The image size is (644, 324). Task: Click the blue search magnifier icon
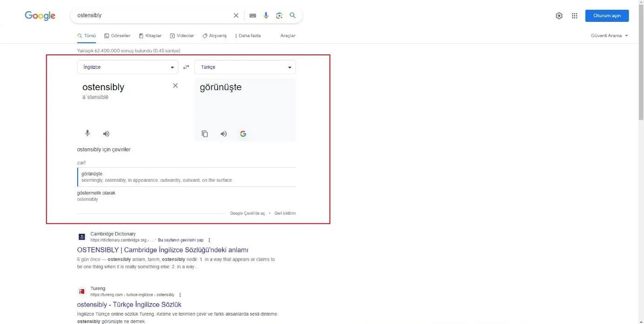(x=292, y=15)
